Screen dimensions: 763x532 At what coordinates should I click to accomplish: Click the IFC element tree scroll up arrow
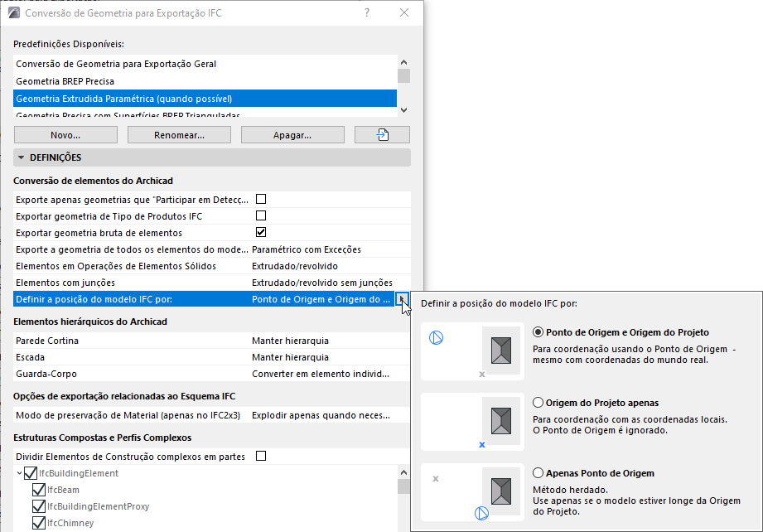click(403, 472)
